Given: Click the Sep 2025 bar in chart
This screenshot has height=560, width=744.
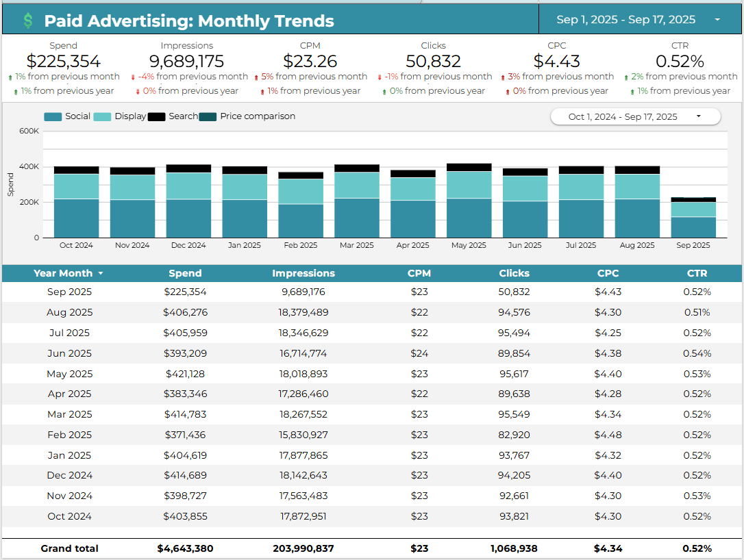Looking at the screenshot, I should [x=693, y=217].
